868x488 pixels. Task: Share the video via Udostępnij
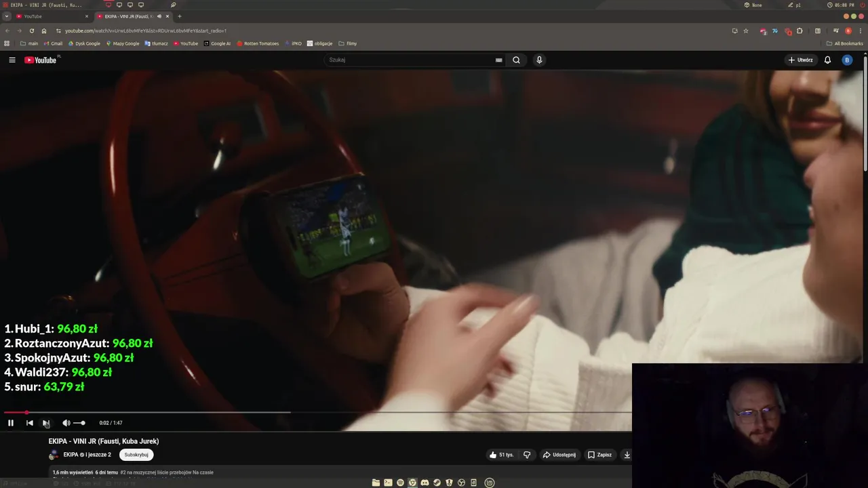[559, 455]
